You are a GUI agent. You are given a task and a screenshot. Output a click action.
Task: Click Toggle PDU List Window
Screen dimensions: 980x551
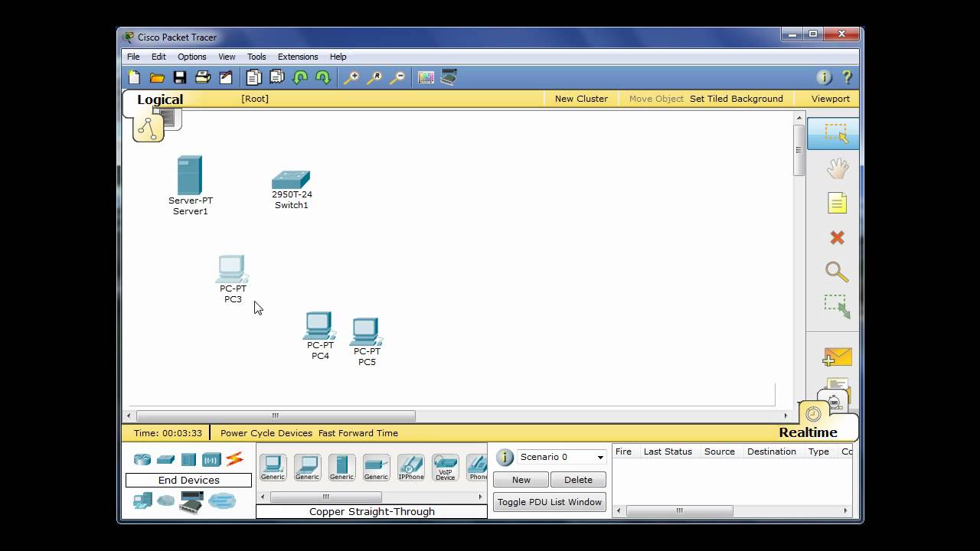coord(550,502)
